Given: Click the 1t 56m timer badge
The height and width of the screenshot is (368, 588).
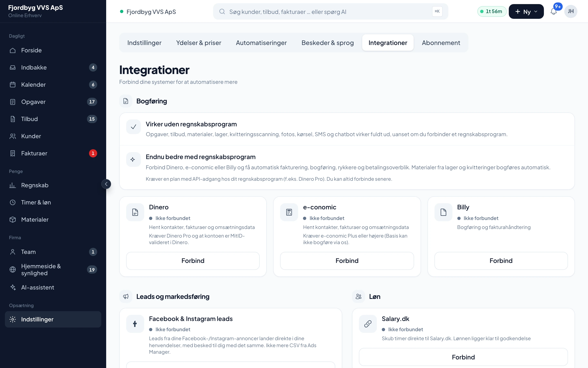Looking at the screenshot, I should [492, 11].
